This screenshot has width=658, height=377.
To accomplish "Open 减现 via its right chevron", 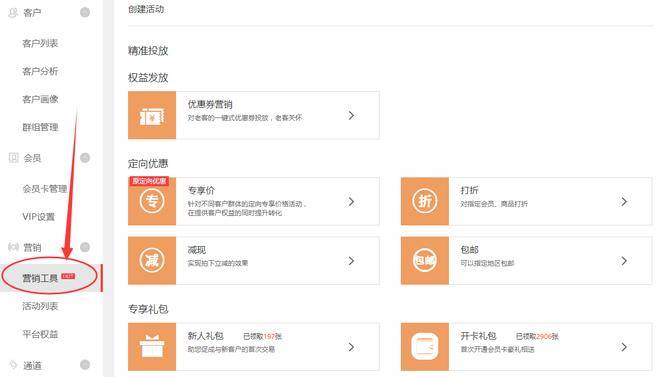I will [x=351, y=261].
